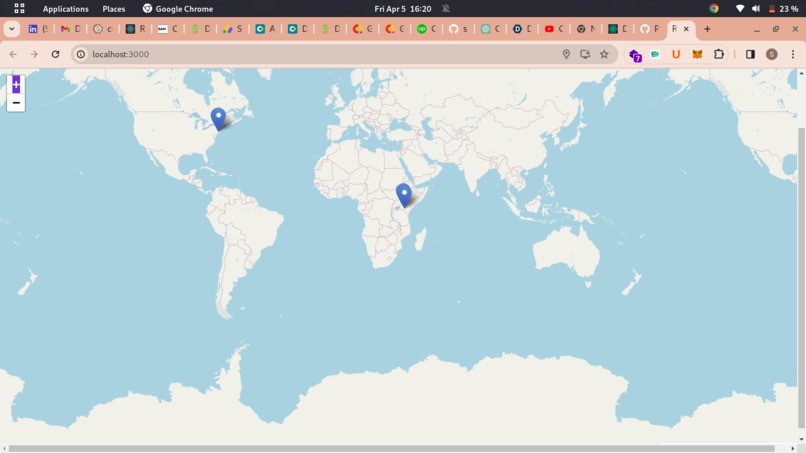Bookmark this page with the star icon
The height and width of the screenshot is (453, 806).
coord(604,54)
